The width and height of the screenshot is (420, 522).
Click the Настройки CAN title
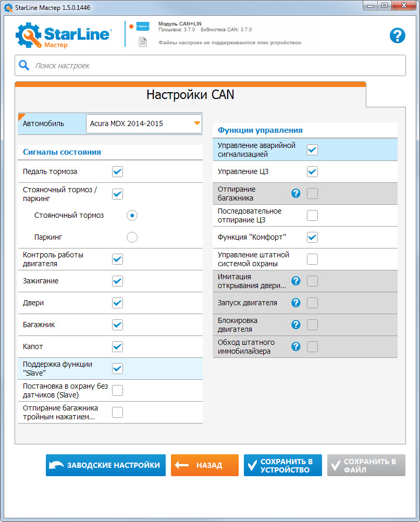click(190, 95)
